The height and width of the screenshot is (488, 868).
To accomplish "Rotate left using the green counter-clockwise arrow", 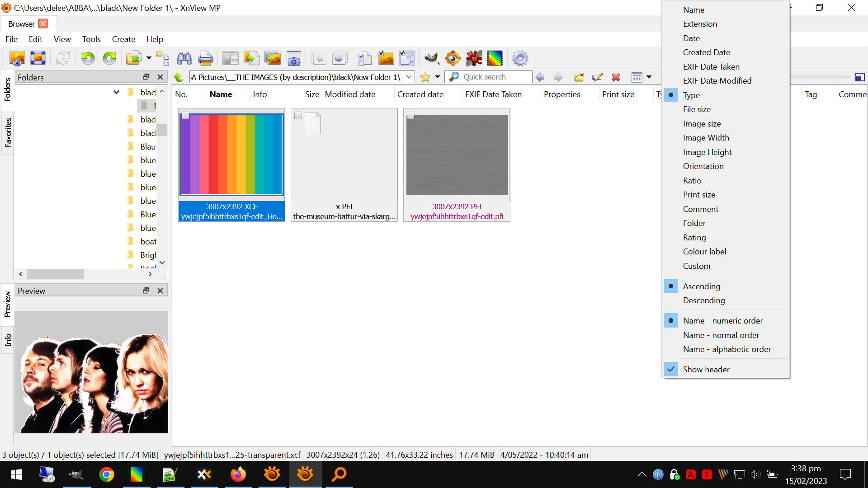I will pos(88,58).
